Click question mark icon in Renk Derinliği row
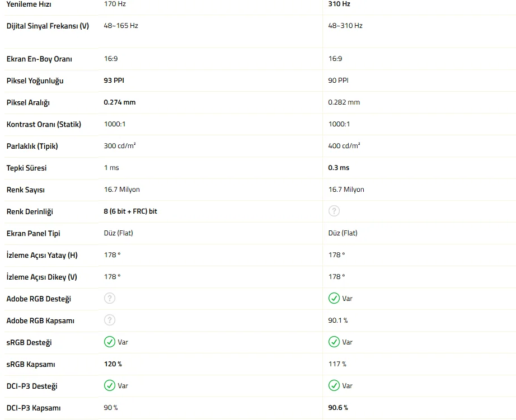The width and height of the screenshot is (516, 420). coord(334,211)
